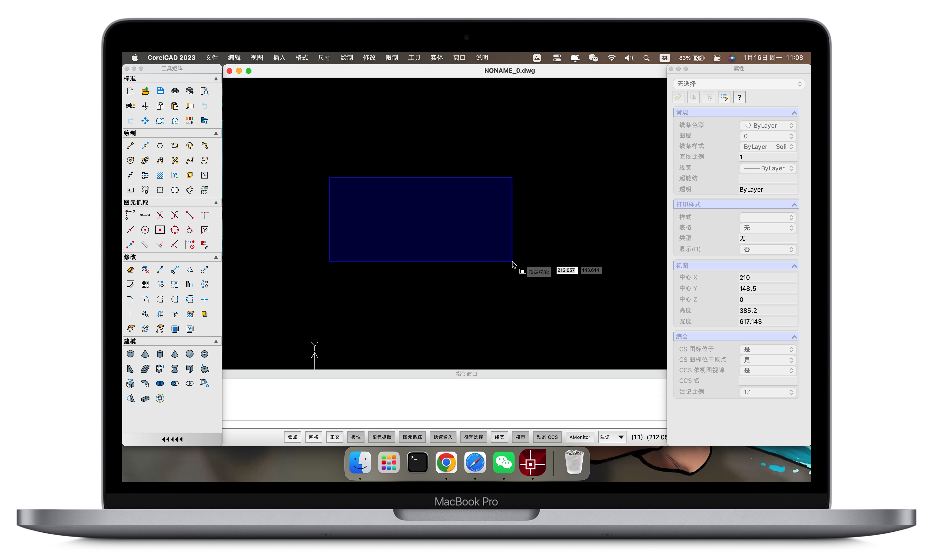Select the Cloud revision tool
Image resolution: width=934 pixels, height=560 pixels.
175,190
